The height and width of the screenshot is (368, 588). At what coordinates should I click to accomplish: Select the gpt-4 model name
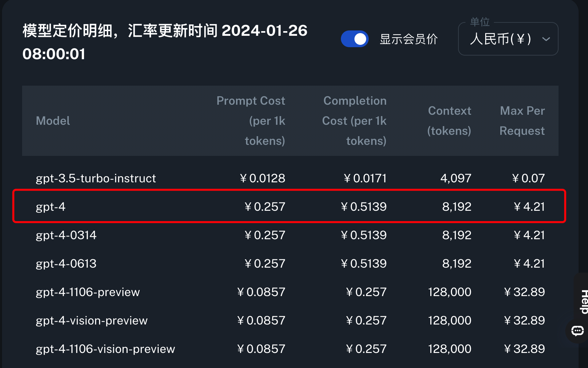51,207
